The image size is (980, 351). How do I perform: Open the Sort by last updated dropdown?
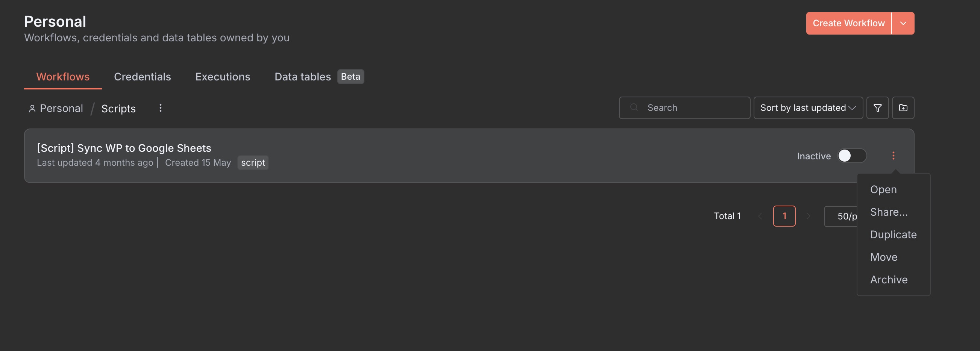coord(808,108)
